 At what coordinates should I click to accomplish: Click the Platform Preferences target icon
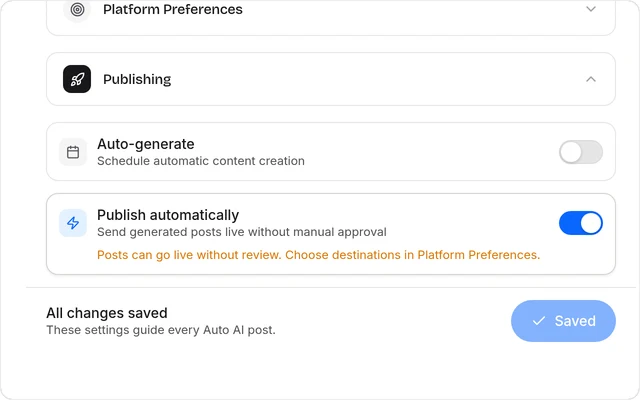(x=77, y=9)
